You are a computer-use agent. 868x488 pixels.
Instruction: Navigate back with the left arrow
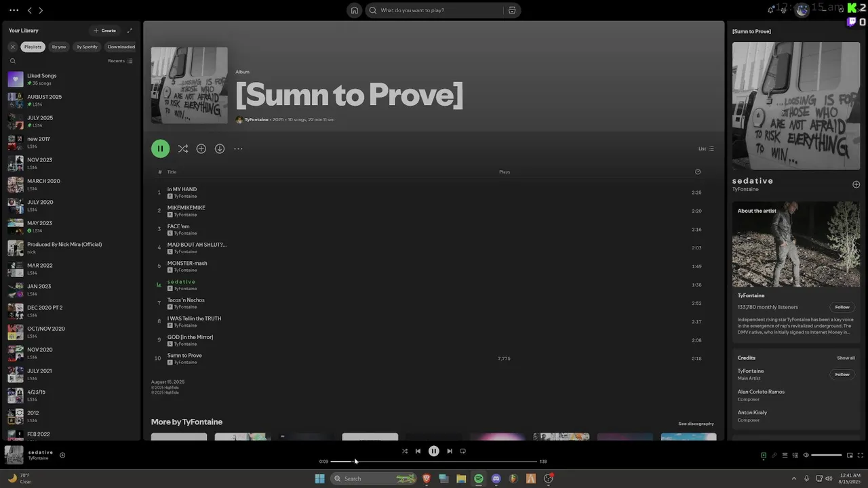coord(30,10)
